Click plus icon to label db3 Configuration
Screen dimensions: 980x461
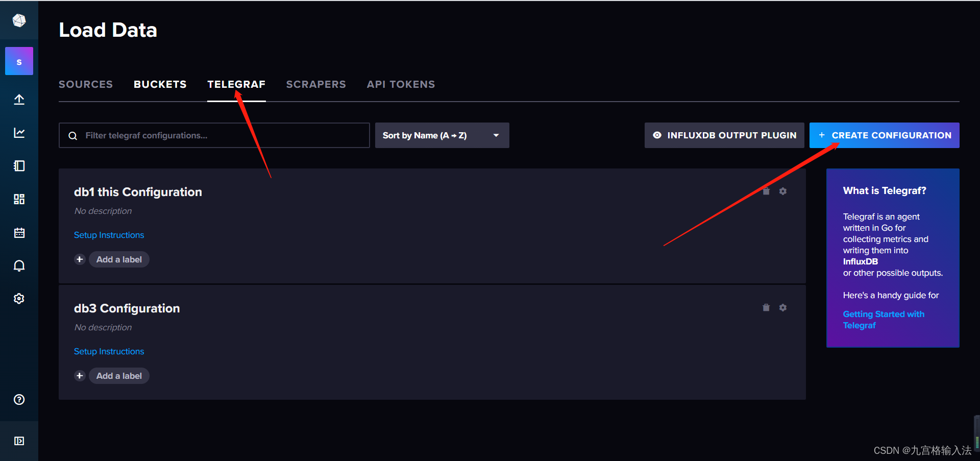(80, 376)
